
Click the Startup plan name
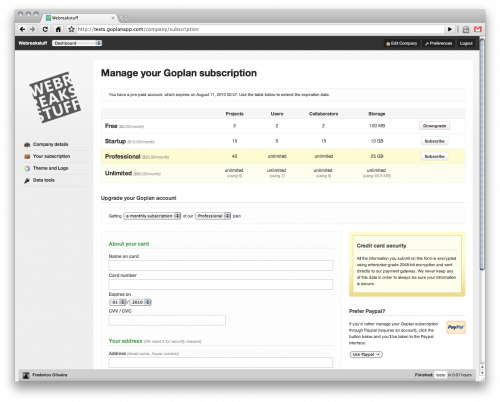tap(115, 141)
